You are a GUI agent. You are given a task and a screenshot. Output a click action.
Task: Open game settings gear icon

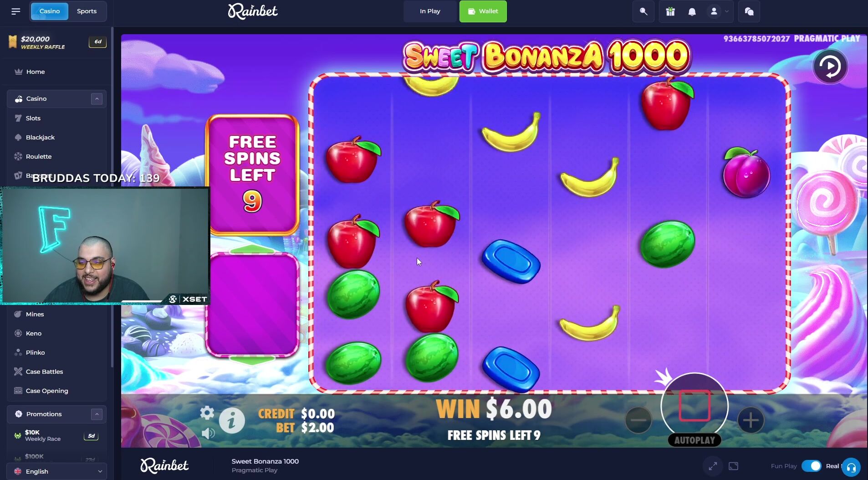[207, 413]
